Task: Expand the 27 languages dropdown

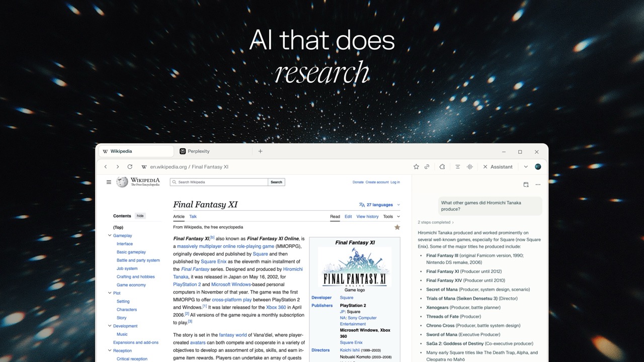Action: (380, 205)
